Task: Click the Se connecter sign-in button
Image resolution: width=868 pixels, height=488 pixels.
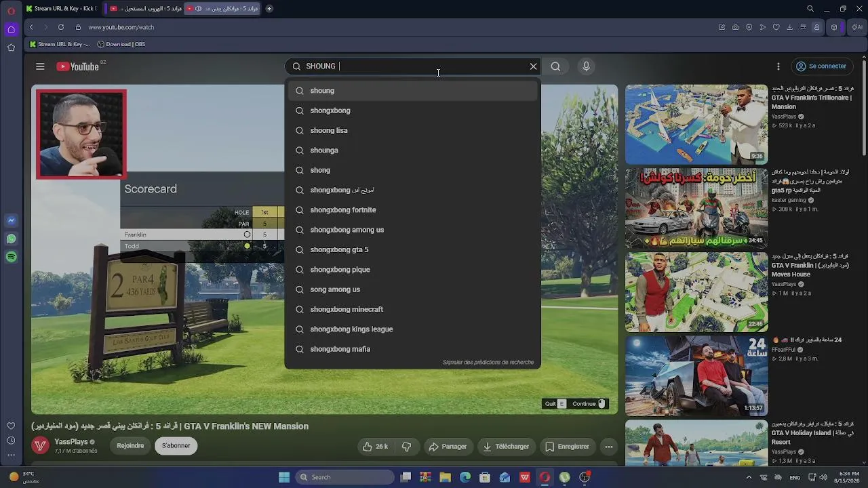Action: tap(821, 66)
